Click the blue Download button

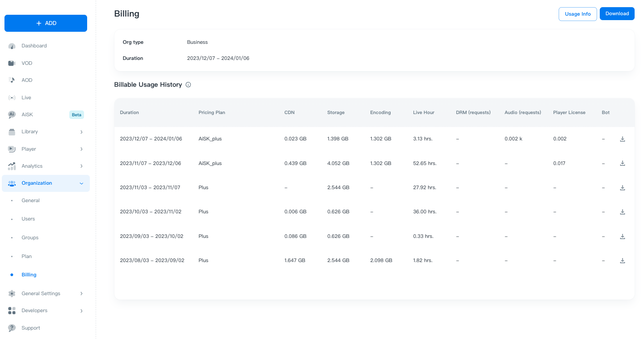617,14
